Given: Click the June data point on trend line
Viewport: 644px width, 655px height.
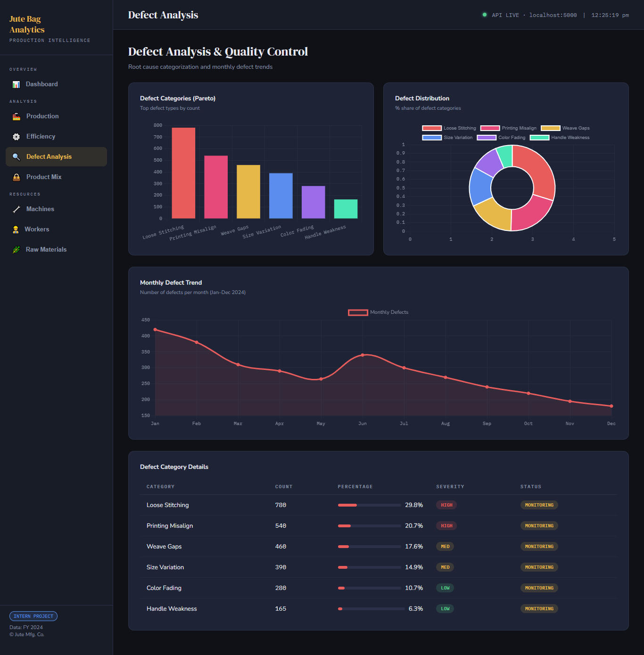Looking at the screenshot, I should tap(363, 355).
